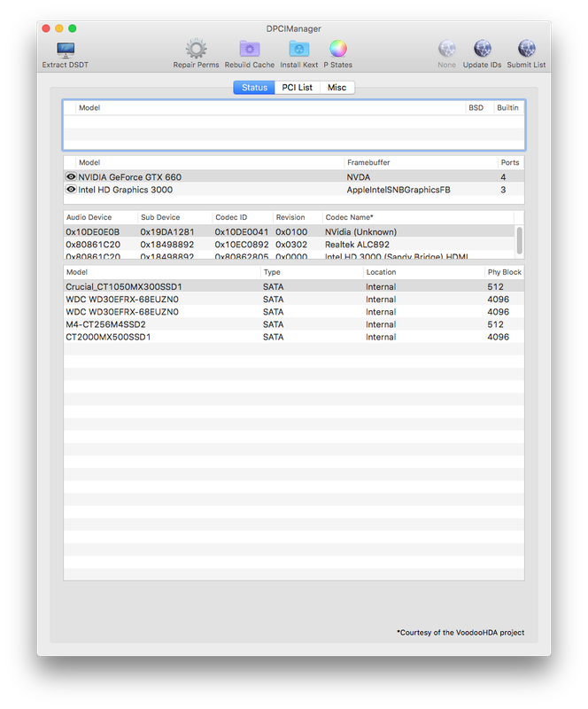
Task: Open the Misc tab
Action: tap(337, 88)
